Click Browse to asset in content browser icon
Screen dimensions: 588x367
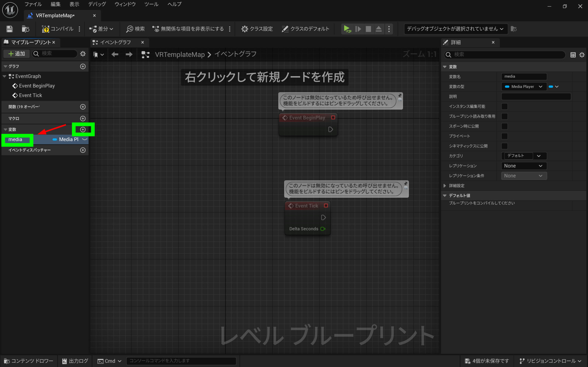[x=25, y=29]
